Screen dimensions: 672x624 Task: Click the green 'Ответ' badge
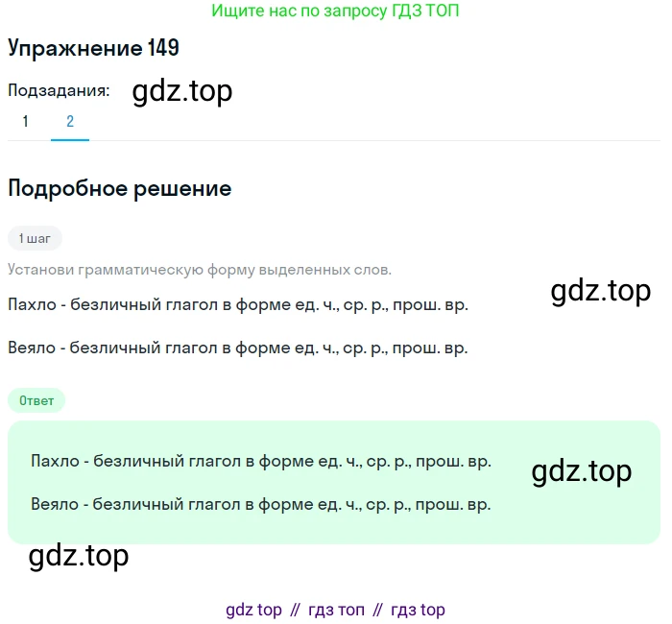[36, 400]
